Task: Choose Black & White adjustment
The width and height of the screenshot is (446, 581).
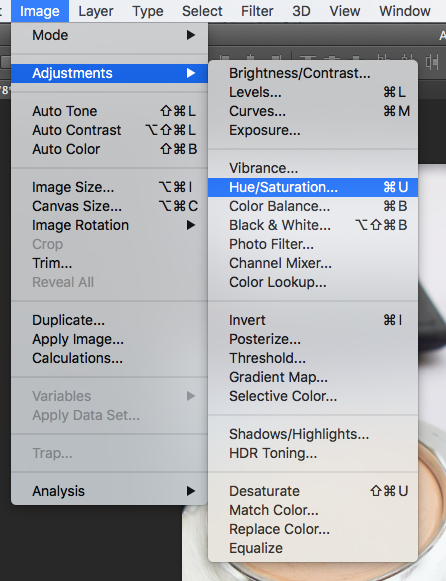Action: (x=313, y=225)
